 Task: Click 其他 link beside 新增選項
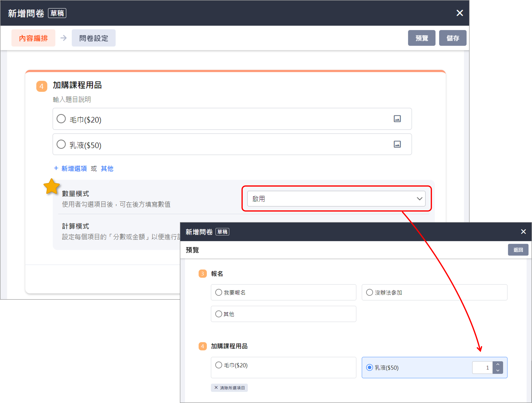(x=107, y=169)
